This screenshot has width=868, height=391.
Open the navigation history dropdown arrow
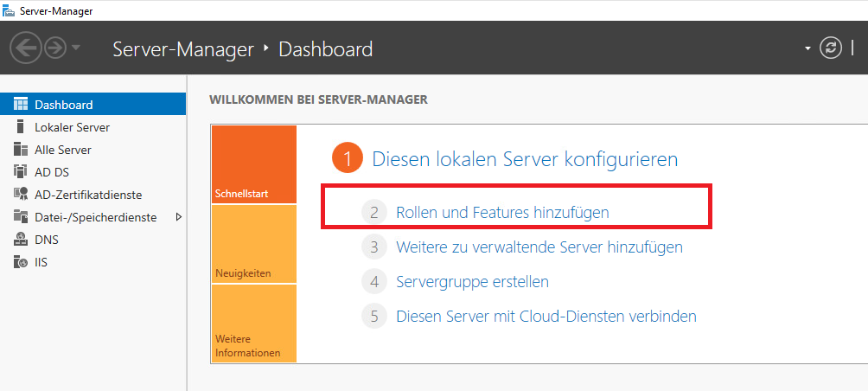pyautogui.click(x=76, y=48)
